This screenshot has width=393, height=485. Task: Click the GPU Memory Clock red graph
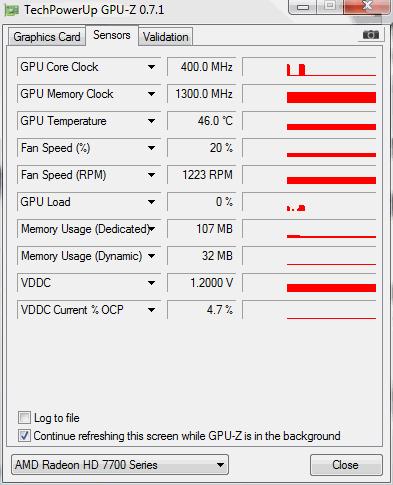[x=309, y=94]
